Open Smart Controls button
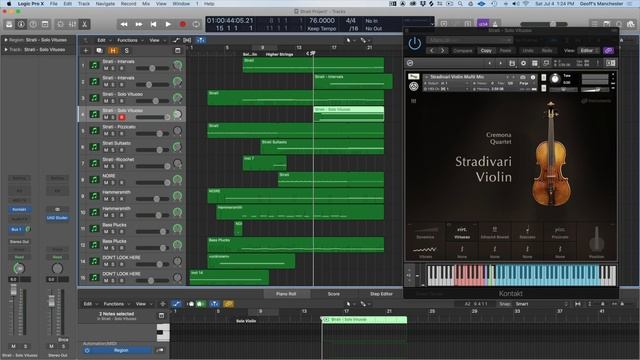The height and width of the screenshot is (360, 640). coord(60,24)
